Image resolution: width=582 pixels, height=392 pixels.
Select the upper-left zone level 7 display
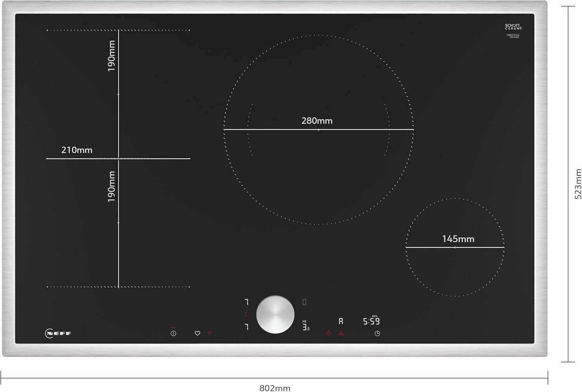click(246, 302)
